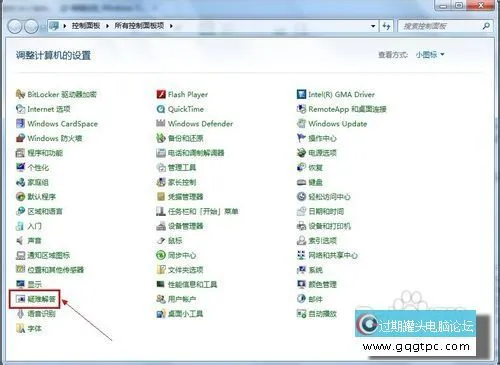Open the Windows 防火墙 icon
The image size is (500, 365).
pos(20,138)
